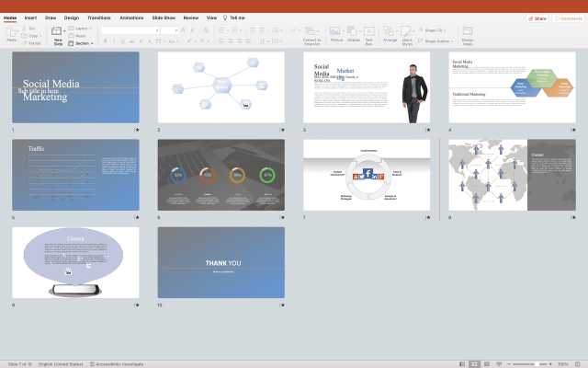Viewport: 588px width, 368px height.
Task: Switch to Slide Sorter view in status bar
Action: pyautogui.click(x=474, y=363)
